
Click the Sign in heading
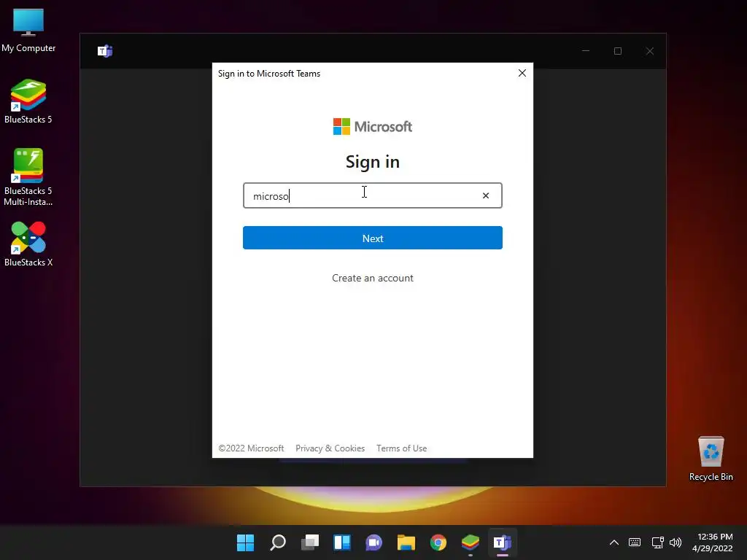pos(373,163)
